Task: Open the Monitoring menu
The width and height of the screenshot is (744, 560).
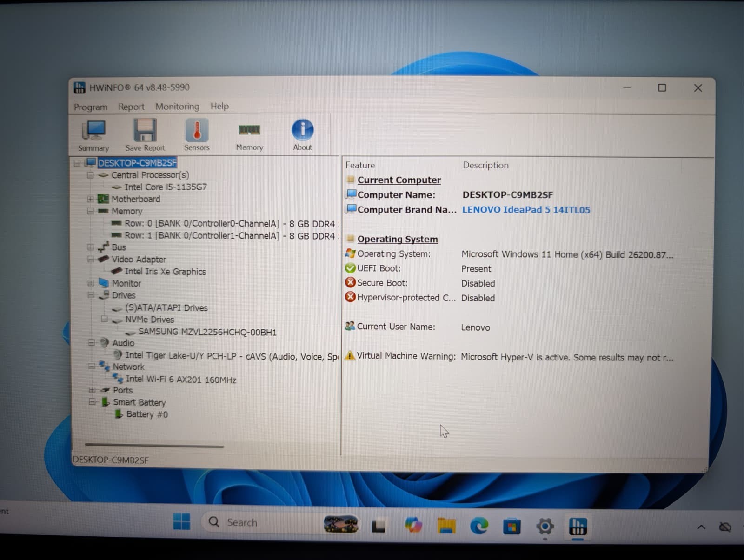Action: coord(177,107)
